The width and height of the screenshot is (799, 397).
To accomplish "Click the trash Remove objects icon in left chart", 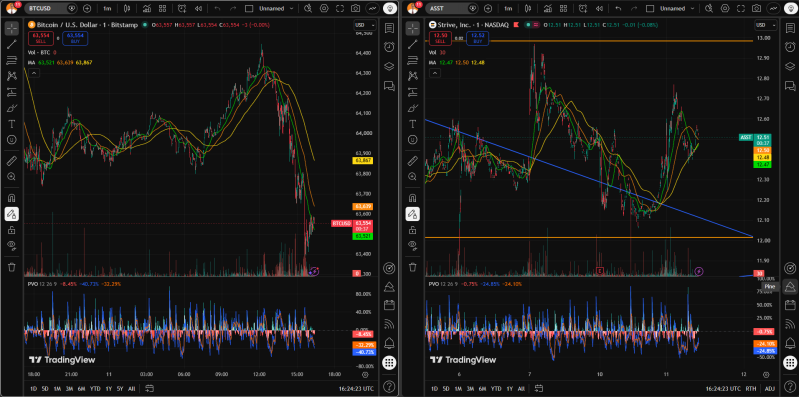I will 12,267.
